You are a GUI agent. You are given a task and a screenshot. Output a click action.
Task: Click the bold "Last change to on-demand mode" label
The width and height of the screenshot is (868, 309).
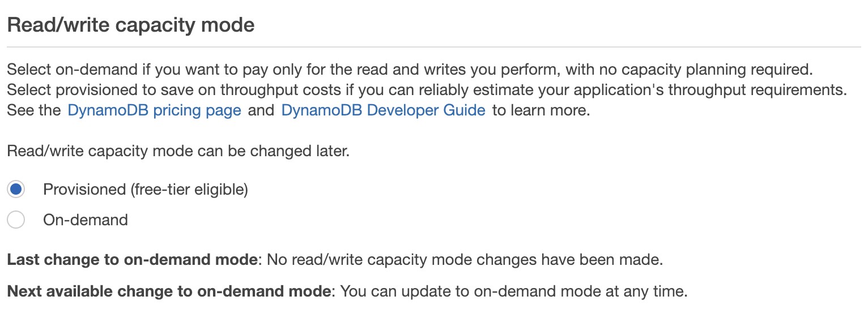pyautogui.click(x=133, y=260)
